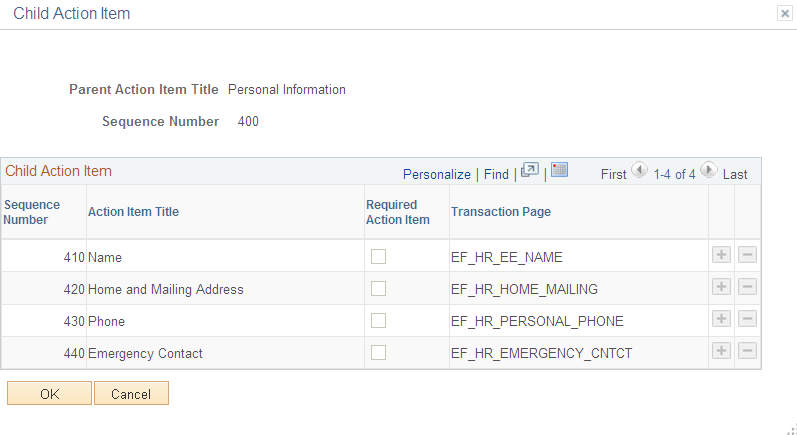This screenshot has width=797, height=435.
Task: Add a row after the Name item
Action: point(721,255)
